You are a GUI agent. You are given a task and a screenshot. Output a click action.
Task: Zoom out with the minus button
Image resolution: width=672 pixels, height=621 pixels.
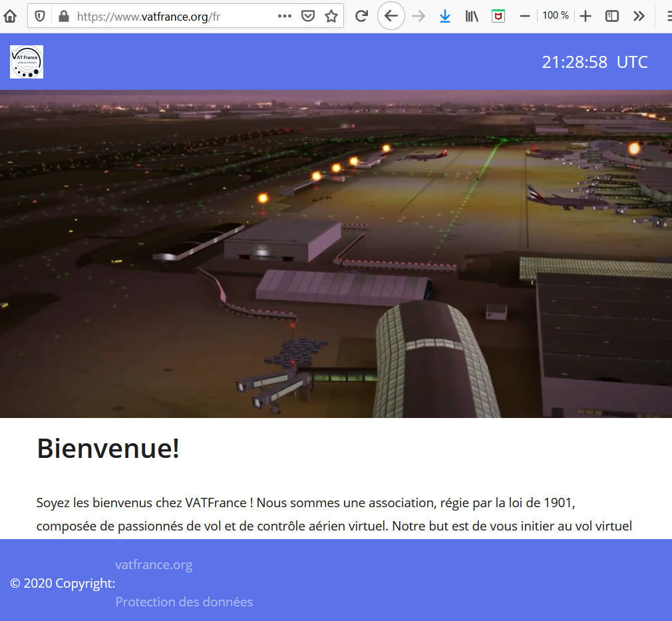point(524,16)
